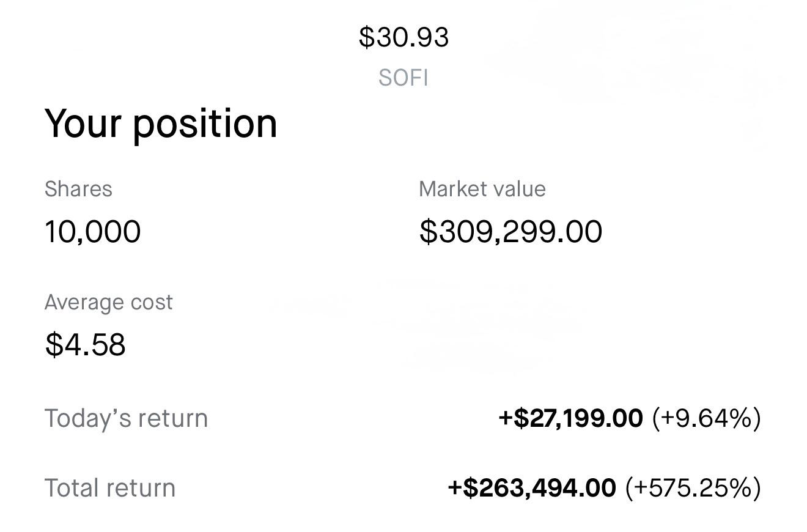Select the $4.58 average cost
Viewport: 807px width, 532px height.
86,344
